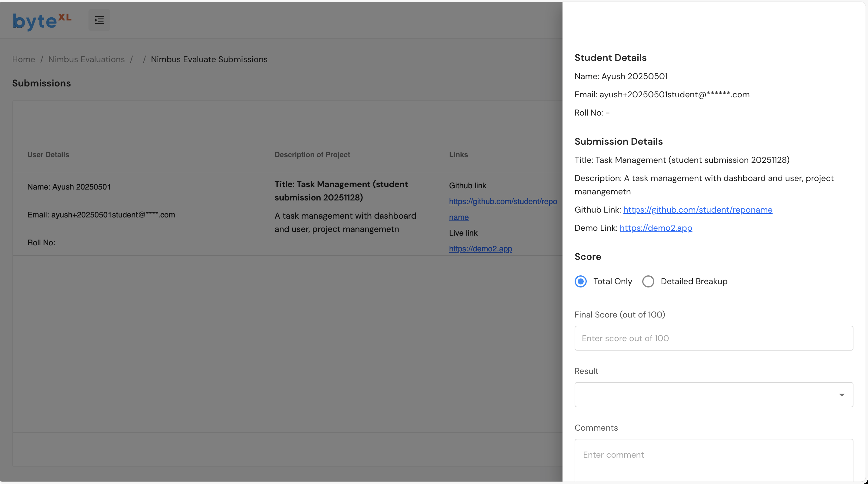Focus the Final Score input field
This screenshot has width=868, height=484.
pos(713,338)
